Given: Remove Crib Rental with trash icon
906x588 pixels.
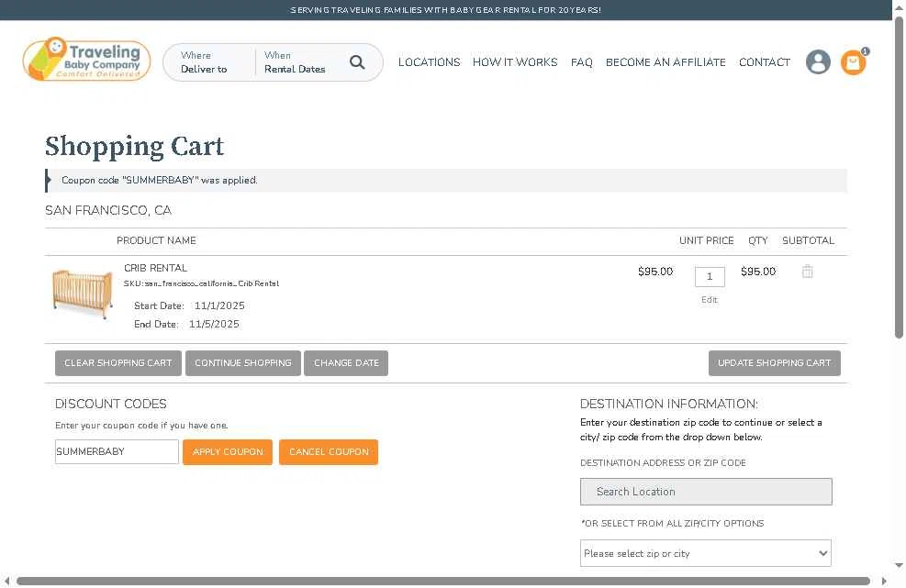Looking at the screenshot, I should [807, 272].
